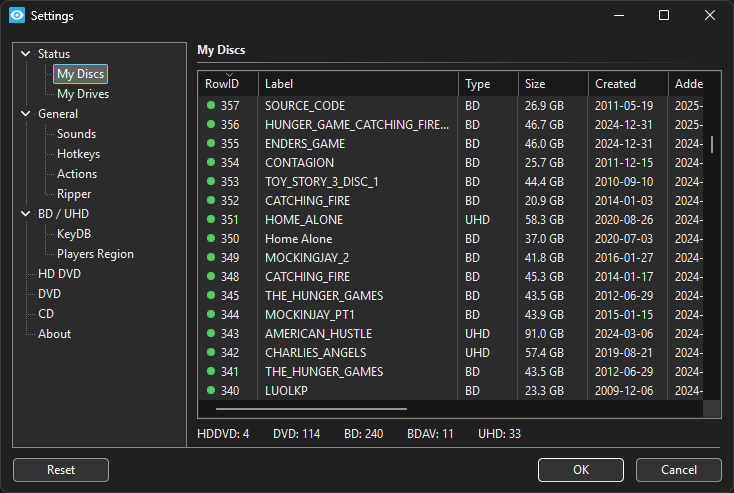
Task: Collapse the Status tree node
Action: 25,54
